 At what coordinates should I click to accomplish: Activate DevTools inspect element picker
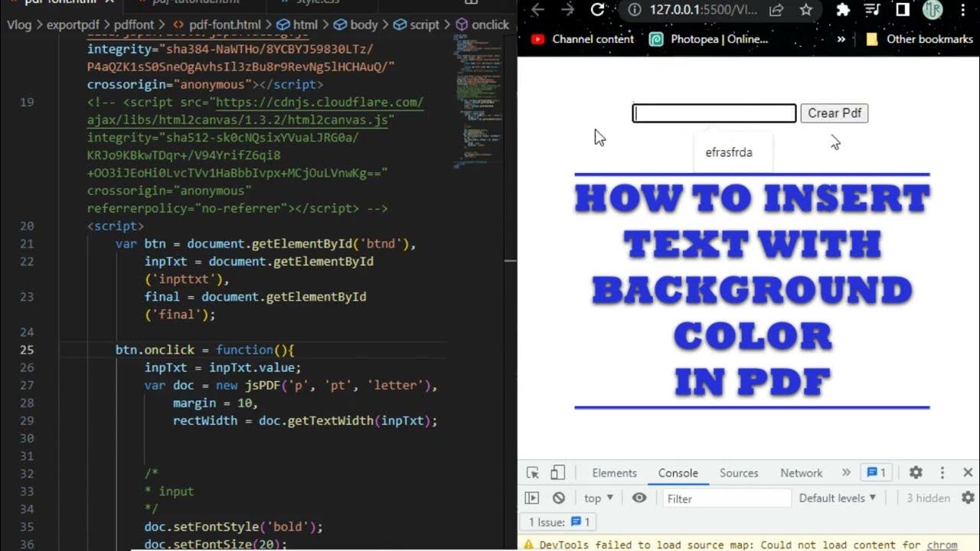pyautogui.click(x=533, y=473)
